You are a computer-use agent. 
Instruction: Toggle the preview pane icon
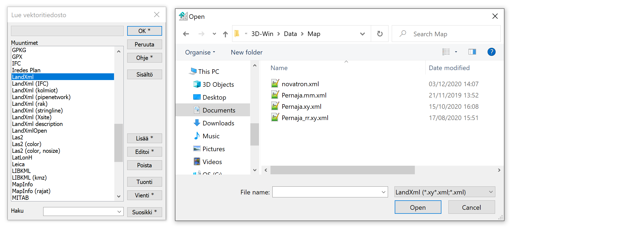[x=472, y=52]
